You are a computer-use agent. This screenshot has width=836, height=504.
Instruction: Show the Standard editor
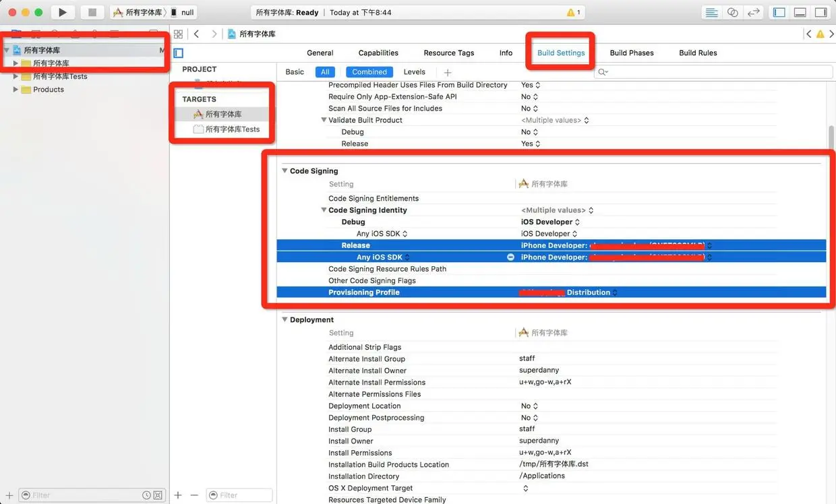711,12
